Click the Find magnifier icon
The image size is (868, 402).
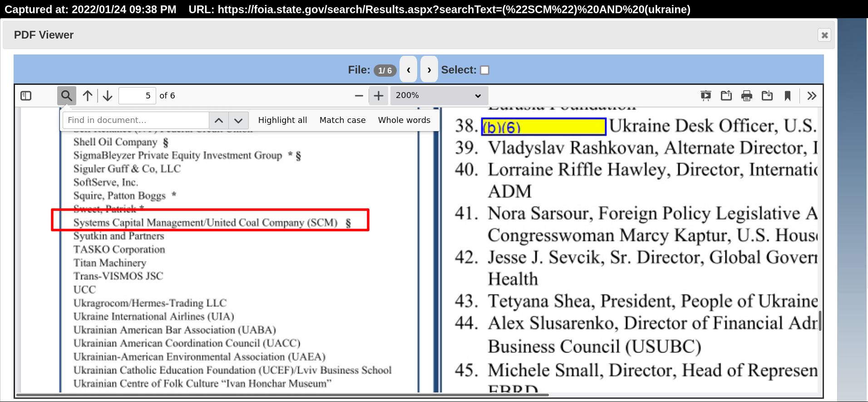(x=66, y=96)
